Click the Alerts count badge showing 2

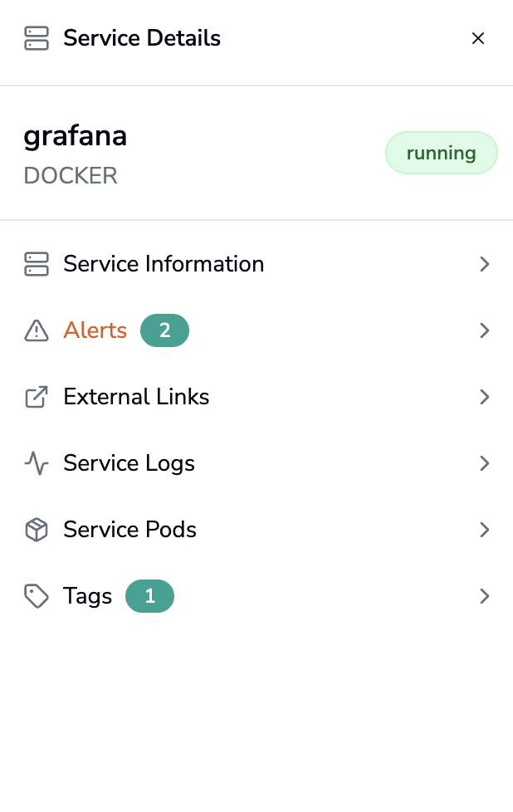click(164, 330)
